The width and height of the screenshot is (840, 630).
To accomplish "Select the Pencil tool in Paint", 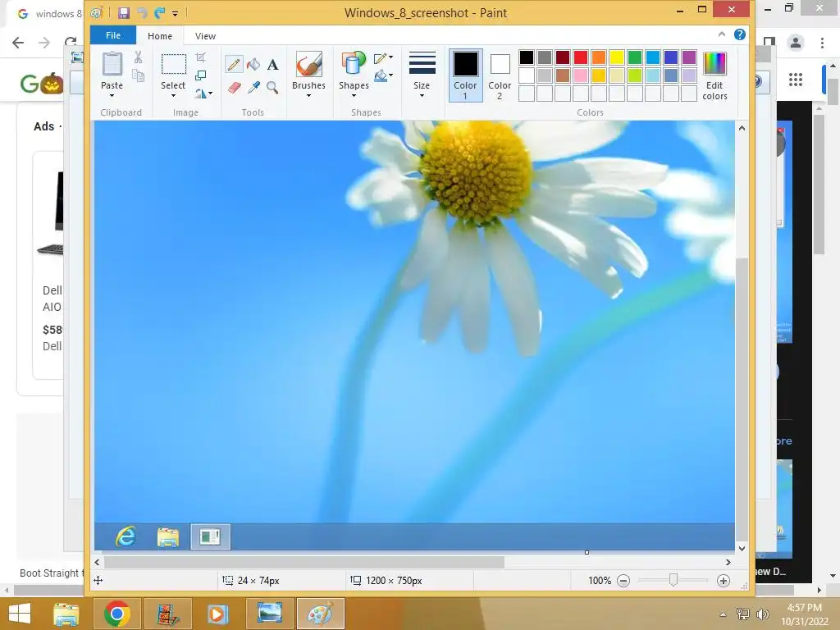I will 234,65.
